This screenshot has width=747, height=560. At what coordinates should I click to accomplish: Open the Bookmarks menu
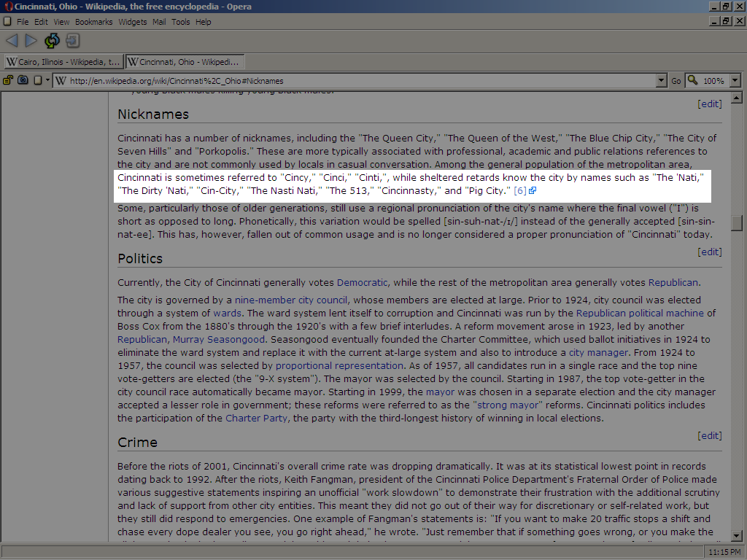[93, 22]
